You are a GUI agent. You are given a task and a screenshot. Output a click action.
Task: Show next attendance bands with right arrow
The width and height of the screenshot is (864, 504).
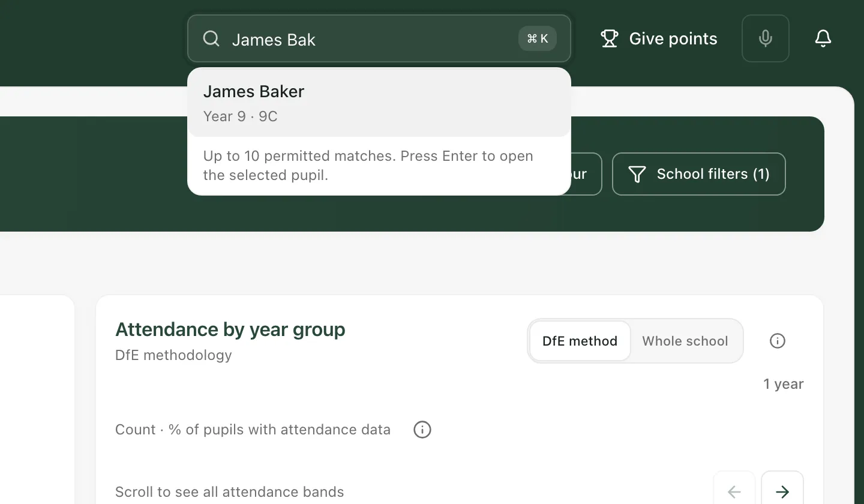[x=782, y=492]
